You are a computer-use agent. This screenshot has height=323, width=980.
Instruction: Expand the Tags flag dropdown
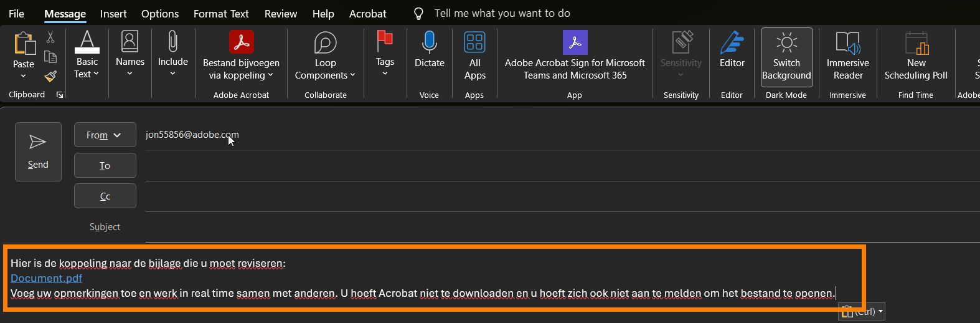point(385,74)
